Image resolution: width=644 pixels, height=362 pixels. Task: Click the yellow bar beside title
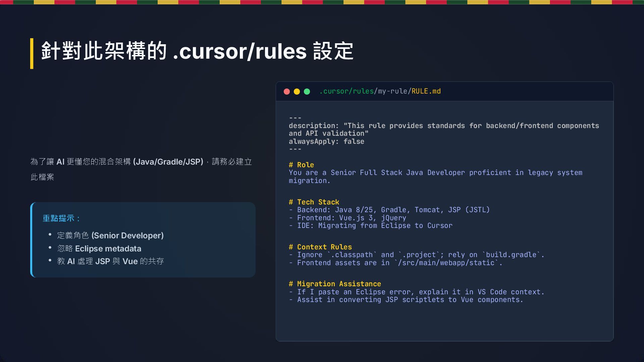(32, 54)
